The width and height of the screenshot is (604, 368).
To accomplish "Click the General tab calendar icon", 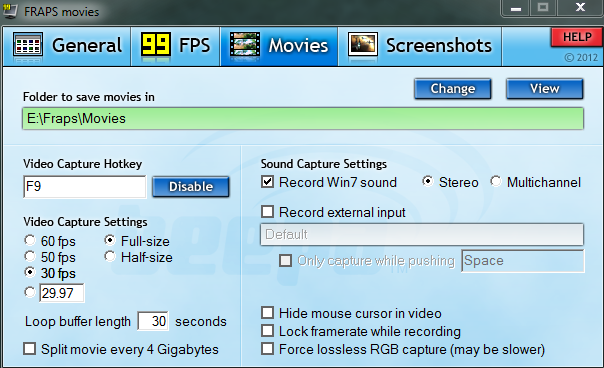I will [x=28, y=45].
